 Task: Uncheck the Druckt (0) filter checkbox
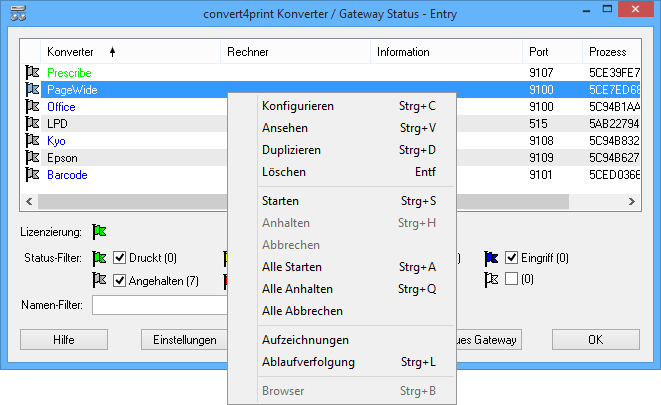(120, 257)
